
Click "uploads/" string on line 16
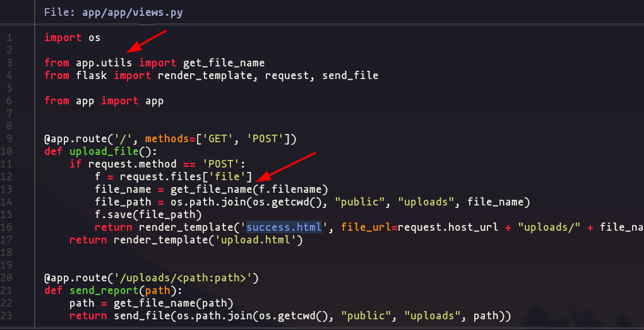click(549, 227)
